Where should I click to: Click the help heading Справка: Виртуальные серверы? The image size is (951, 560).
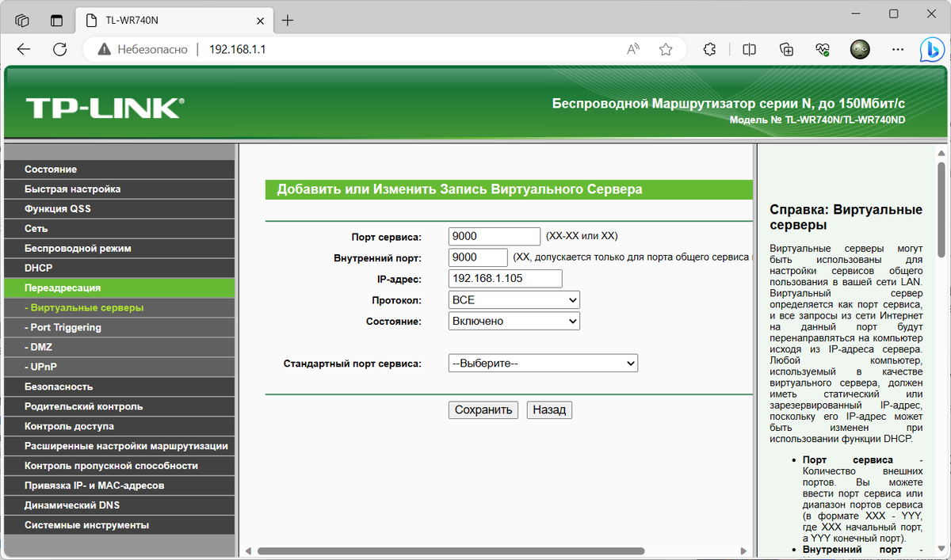pyautogui.click(x=846, y=217)
